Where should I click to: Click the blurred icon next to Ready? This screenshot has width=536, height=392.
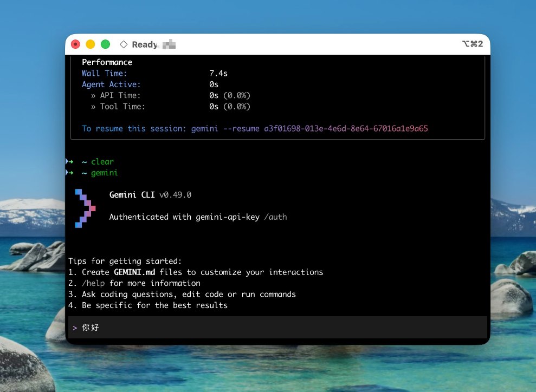tap(169, 44)
